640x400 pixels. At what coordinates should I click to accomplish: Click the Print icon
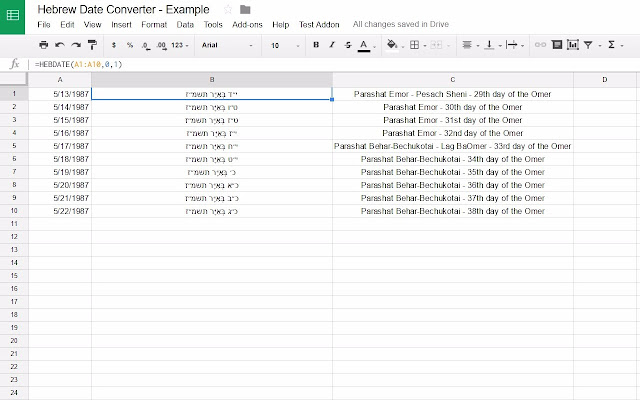pyautogui.click(x=43, y=45)
